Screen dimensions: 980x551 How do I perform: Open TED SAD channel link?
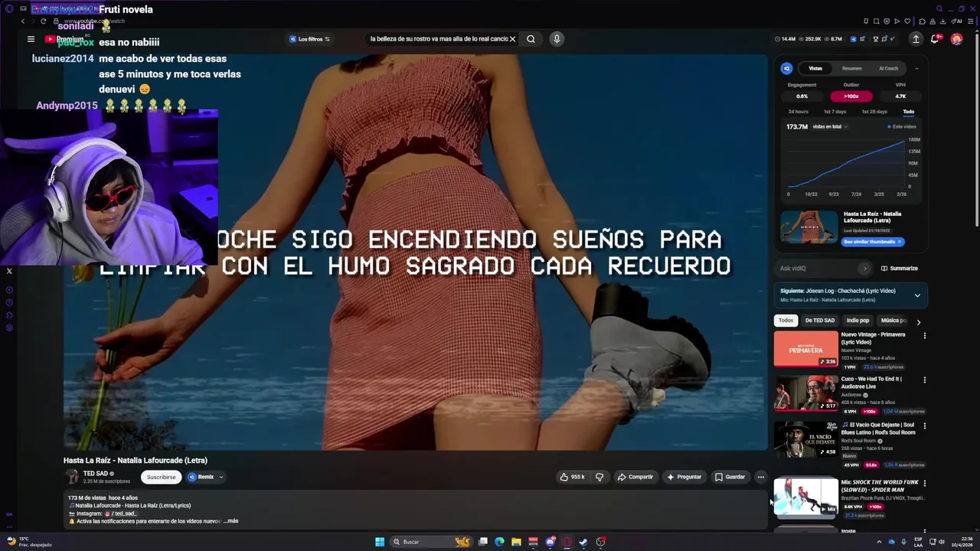pyautogui.click(x=96, y=474)
